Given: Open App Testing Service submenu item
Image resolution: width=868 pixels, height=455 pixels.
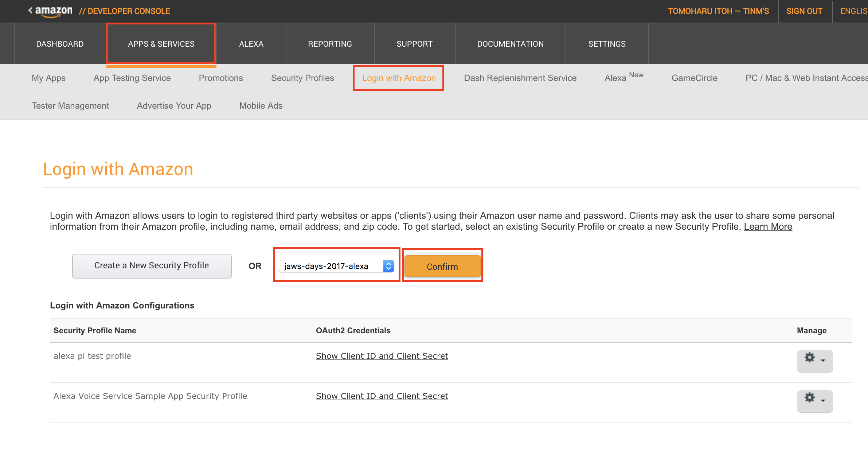Looking at the screenshot, I should (132, 78).
